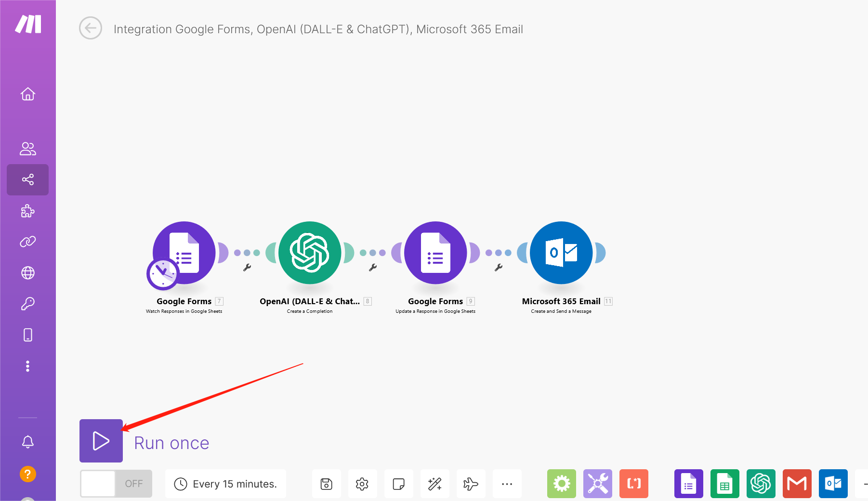This screenshot has width=868, height=501.
Task: Click module number 7 badge
Action: click(x=219, y=301)
